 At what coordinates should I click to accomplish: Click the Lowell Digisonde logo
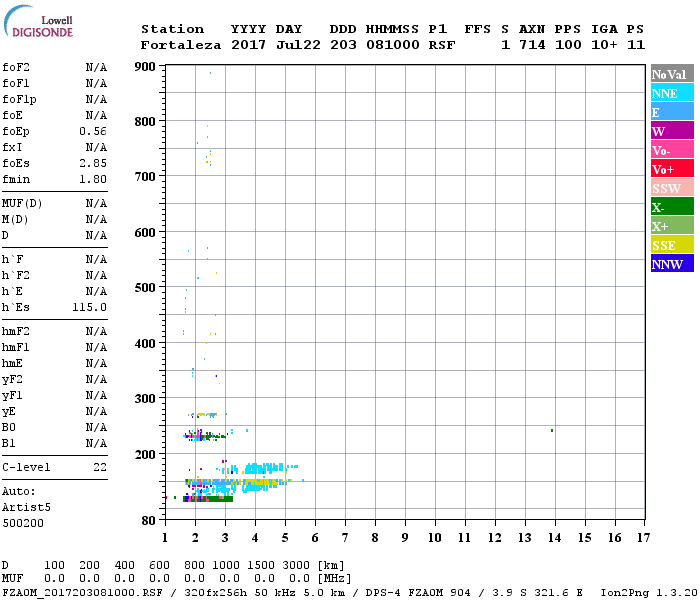(35, 24)
